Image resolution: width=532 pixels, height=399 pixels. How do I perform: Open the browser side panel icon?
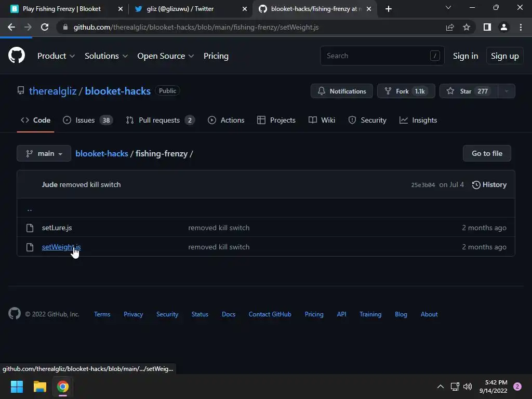[x=487, y=27]
